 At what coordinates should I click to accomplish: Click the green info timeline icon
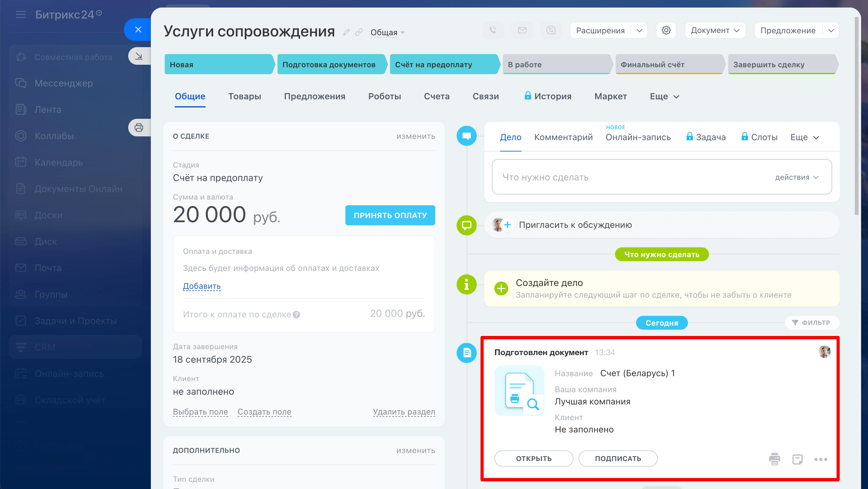click(x=467, y=284)
